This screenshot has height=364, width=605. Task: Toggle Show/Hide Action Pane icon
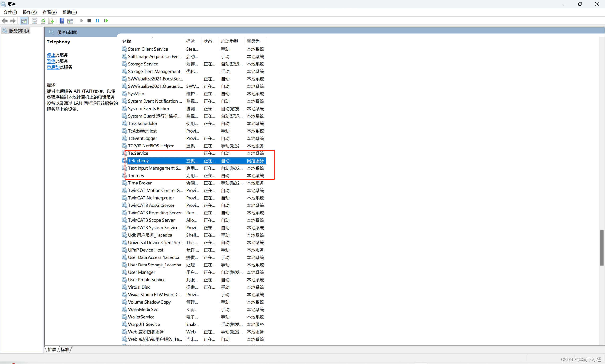70,21
